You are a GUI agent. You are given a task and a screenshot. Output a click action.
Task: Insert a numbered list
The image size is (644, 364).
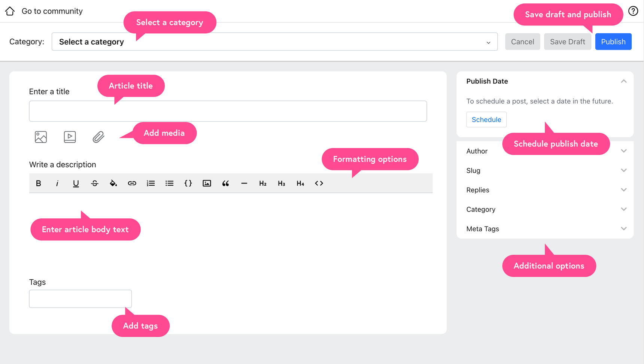pyautogui.click(x=151, y=183)
